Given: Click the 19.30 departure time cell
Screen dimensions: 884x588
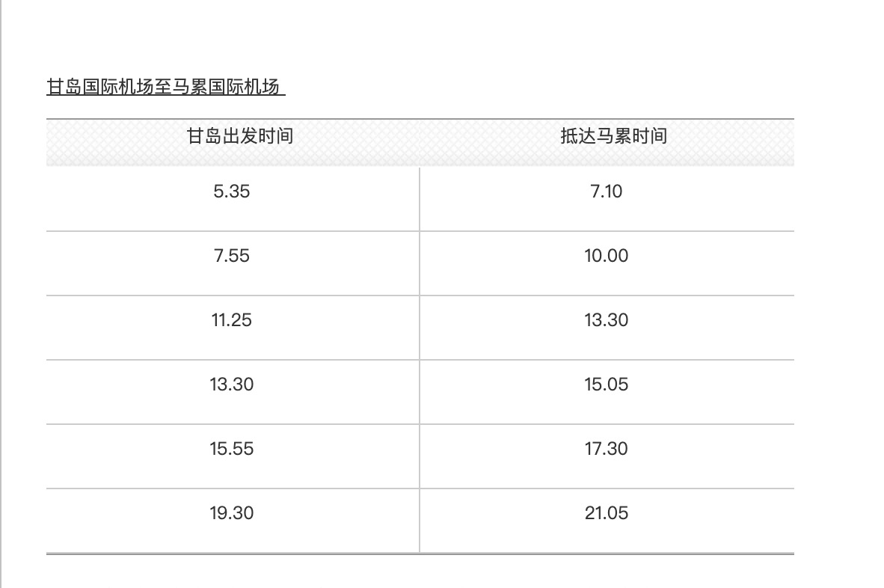Looking at the screenshot, I should pyautogui.click(x=232, y=513).
